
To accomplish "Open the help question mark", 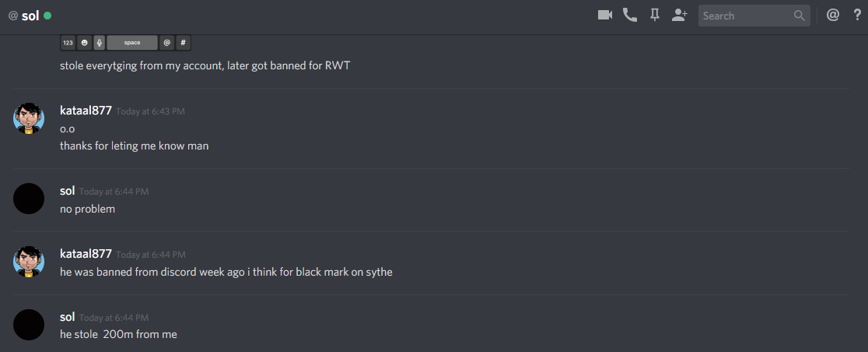I will 857,15.
